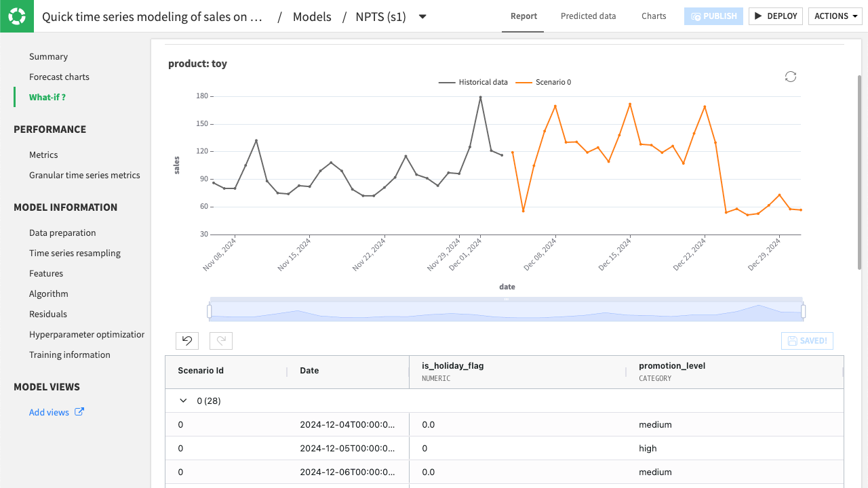Image resolution: width=868 pixels, height=488 pixels.
Task: Click the redo arrow above the scenario table
Action: point(220,340)
